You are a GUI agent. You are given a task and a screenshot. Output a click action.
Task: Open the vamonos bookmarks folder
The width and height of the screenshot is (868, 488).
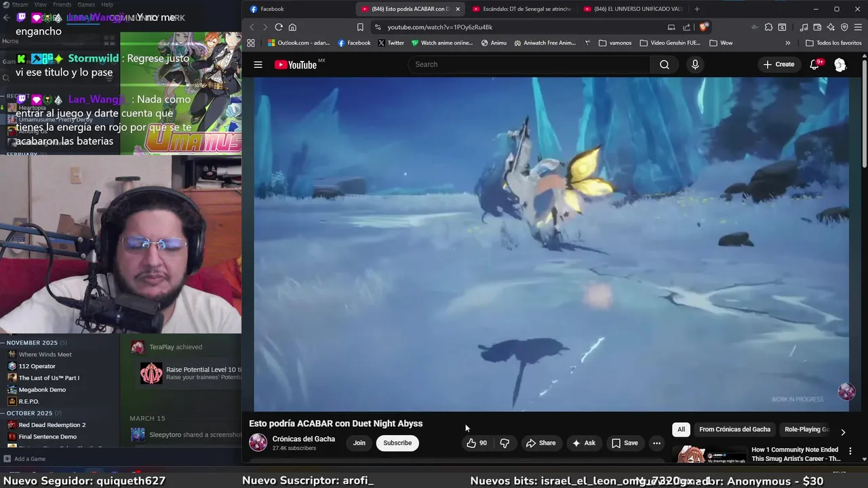click(x=615, y=43)
